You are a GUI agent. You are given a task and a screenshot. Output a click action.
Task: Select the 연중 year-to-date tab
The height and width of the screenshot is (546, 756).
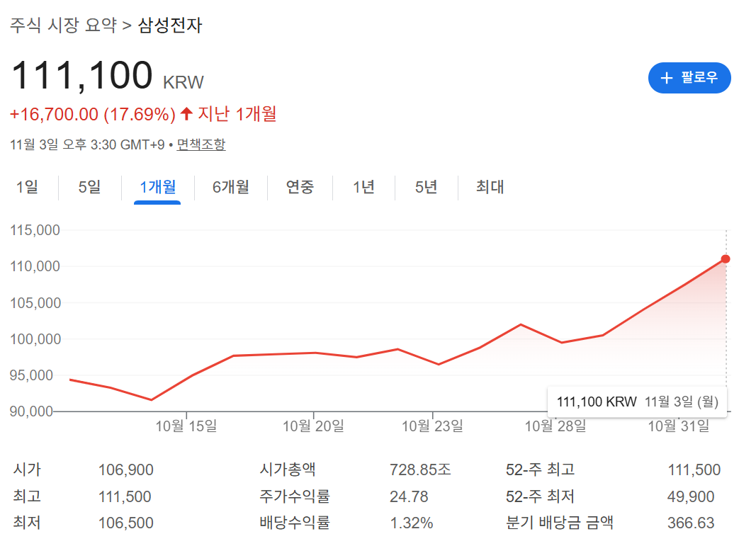point(300,187)
